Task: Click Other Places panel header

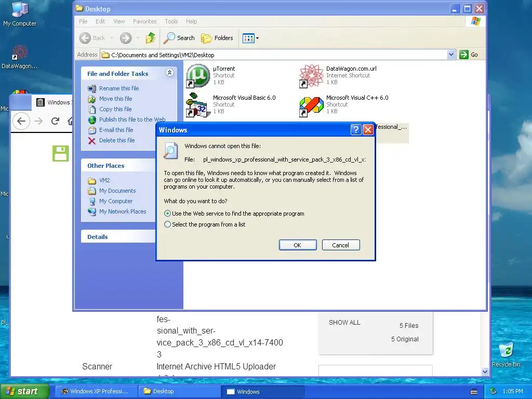Action: (x=118, y=166)
